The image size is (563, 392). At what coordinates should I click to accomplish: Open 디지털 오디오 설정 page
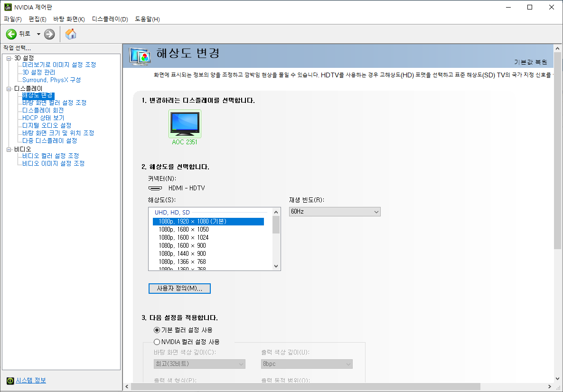tap(47, 126)
